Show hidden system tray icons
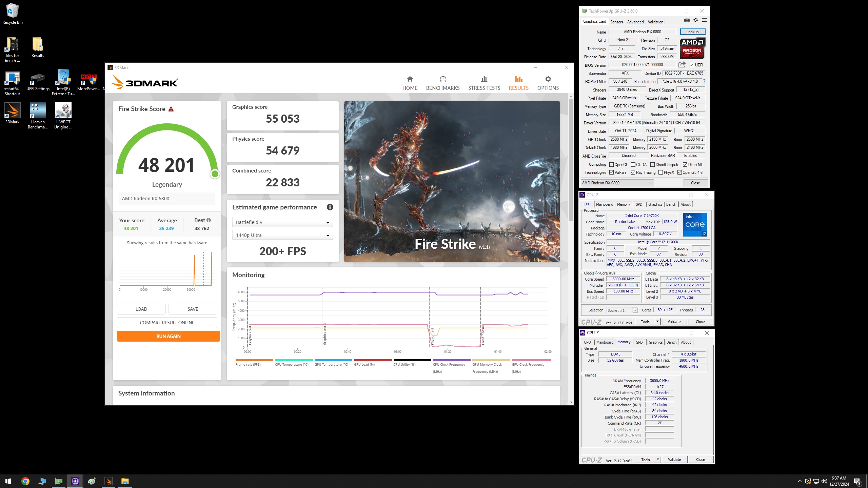Screen dimensions: 868x488 (x=800, y=481)
